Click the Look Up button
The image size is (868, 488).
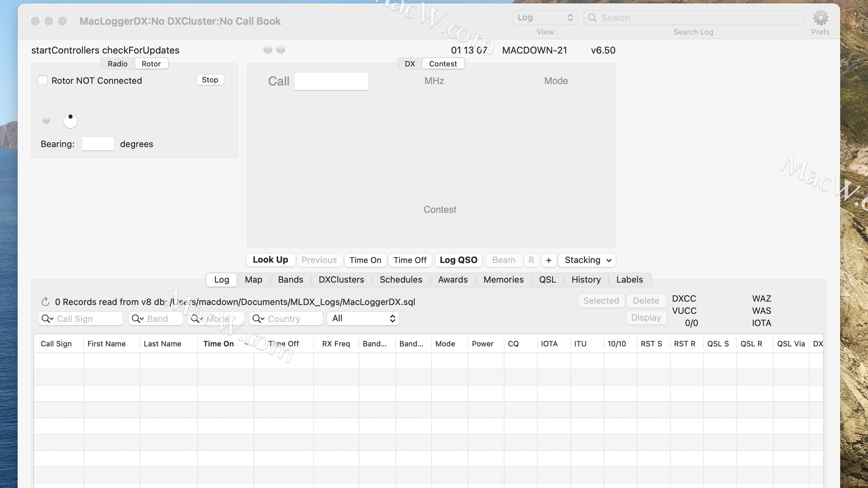270,260
